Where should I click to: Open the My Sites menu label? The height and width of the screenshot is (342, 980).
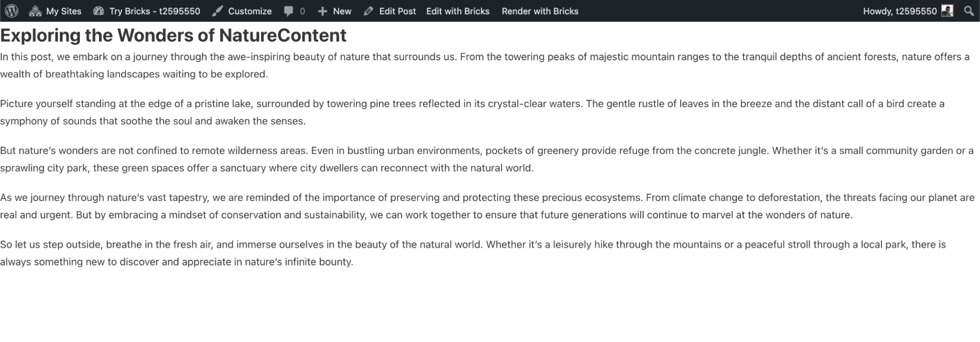[x=64, y=11]
